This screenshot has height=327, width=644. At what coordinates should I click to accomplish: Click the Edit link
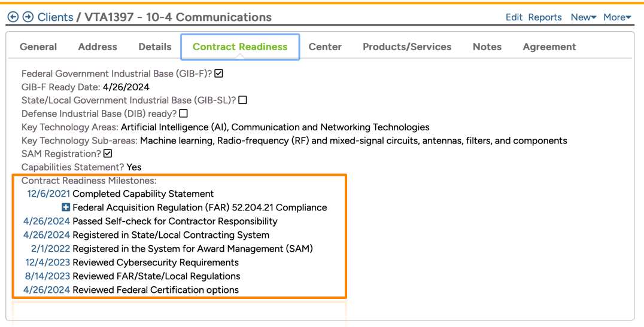click(x=514, y=17)
